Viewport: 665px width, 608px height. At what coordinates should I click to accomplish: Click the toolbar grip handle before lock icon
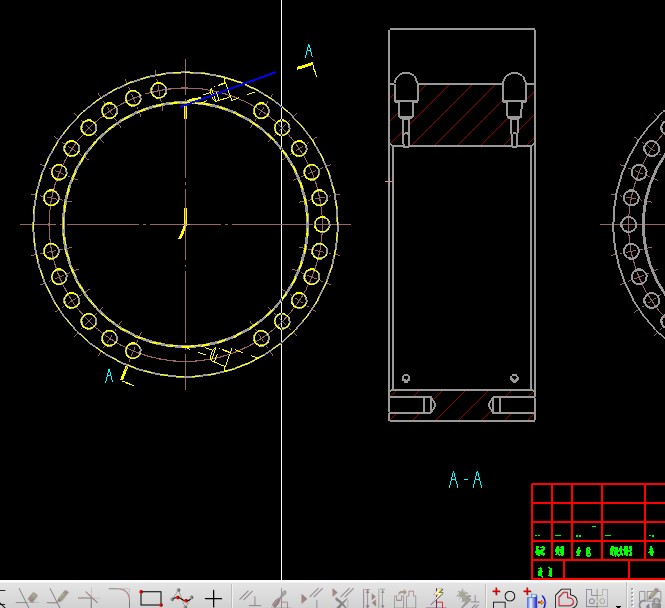click(633, 598)
